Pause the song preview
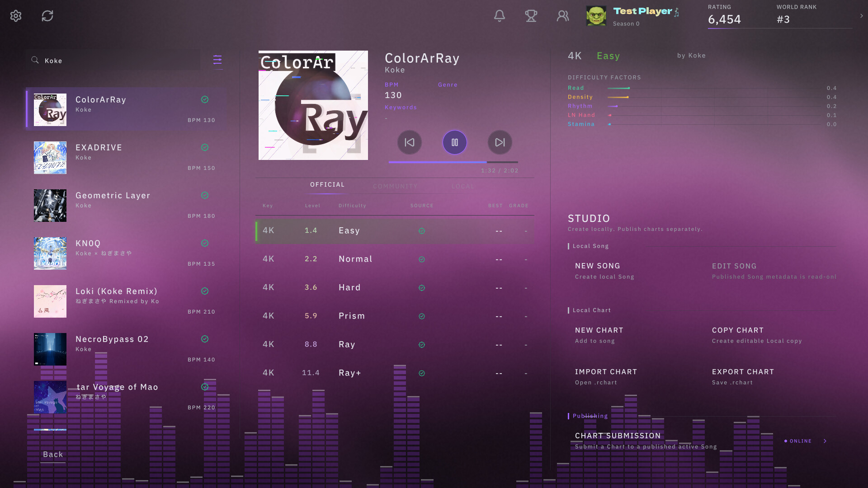The height and width of the screenshot is (488, 868). tap(455, 142)
